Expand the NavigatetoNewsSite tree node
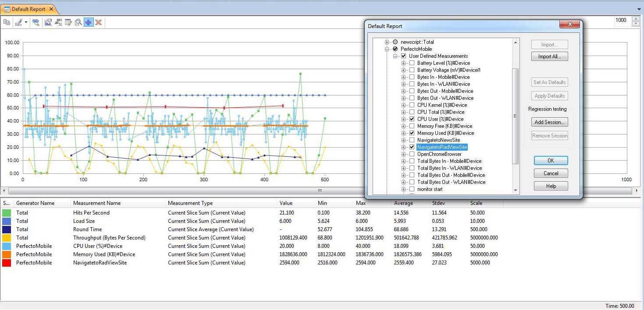 (404, 140)
